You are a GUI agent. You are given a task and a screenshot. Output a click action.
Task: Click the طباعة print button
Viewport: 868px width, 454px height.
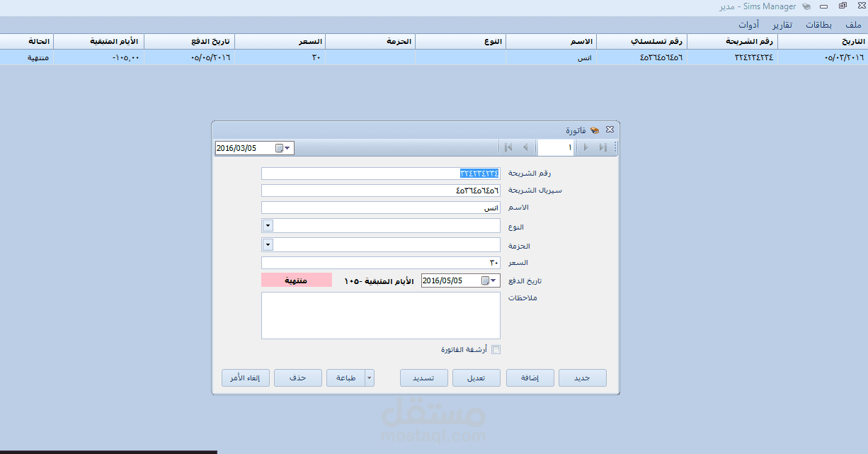346,378
